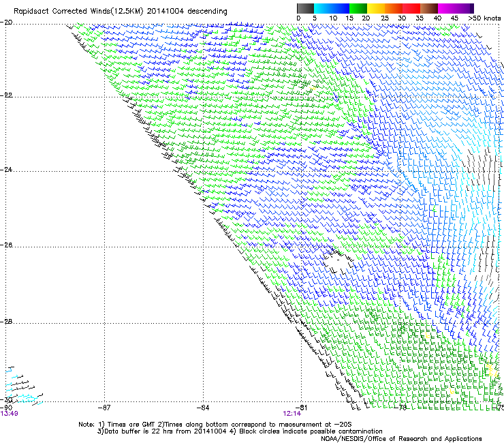The image size is (504, 443).
Task: Click the blue 10-15 knots legend segment
Action: point(341,8)
